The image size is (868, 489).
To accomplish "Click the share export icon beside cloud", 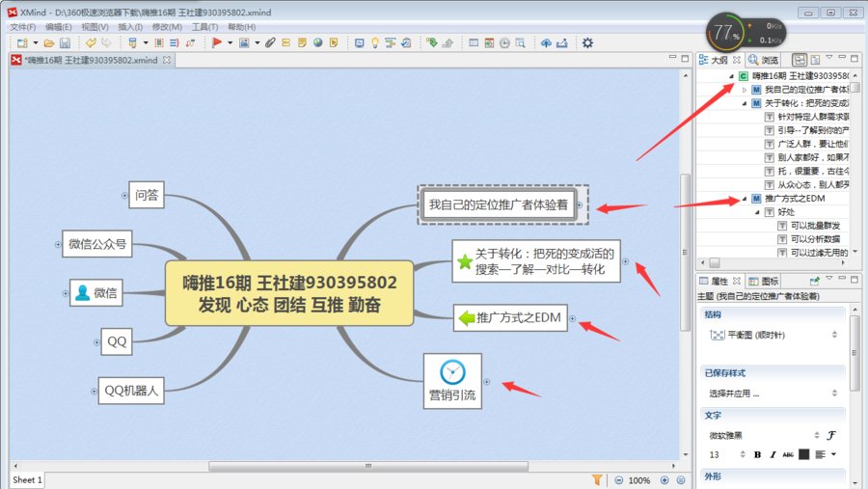I will (562, 42).
